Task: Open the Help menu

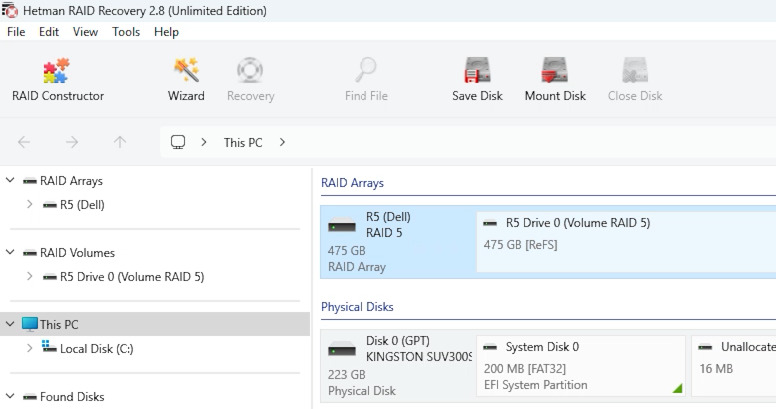Action: (166, 32)
